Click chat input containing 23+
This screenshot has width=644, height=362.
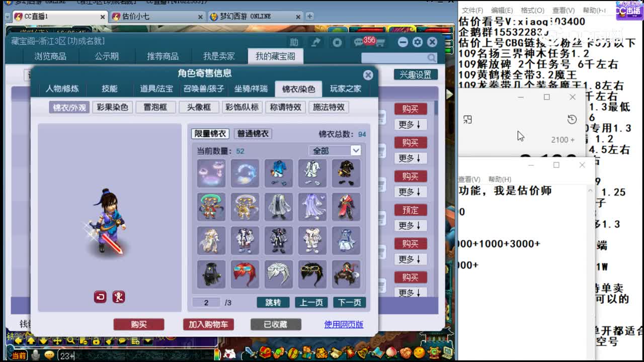(135, 356)
